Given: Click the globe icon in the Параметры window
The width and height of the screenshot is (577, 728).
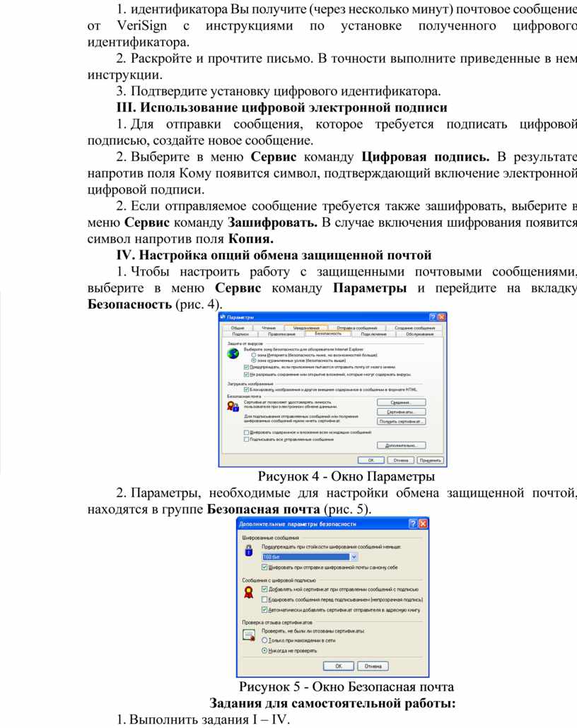Looking at the screenshot, I should (x=233, y=354).
